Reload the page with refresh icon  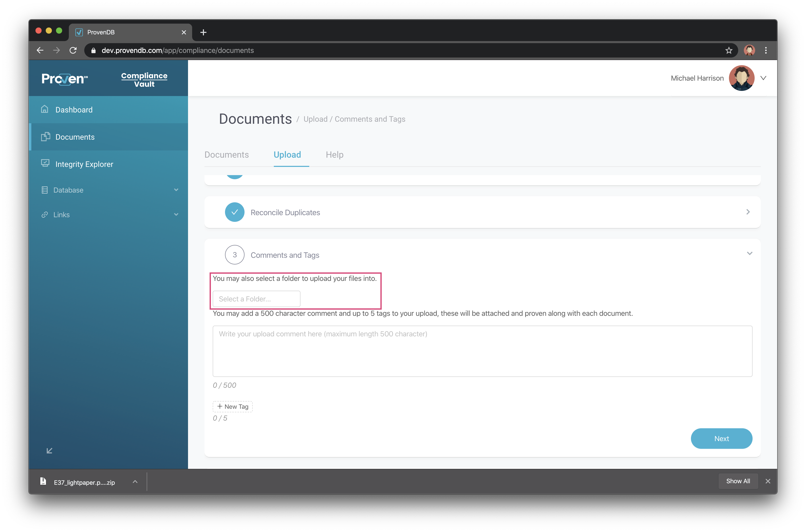73,51
